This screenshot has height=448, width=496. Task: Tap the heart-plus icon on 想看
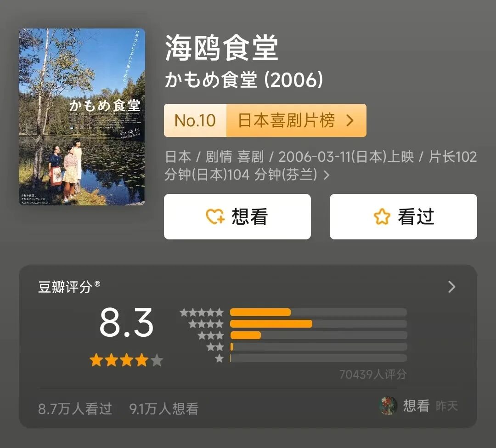coord(215,217)
